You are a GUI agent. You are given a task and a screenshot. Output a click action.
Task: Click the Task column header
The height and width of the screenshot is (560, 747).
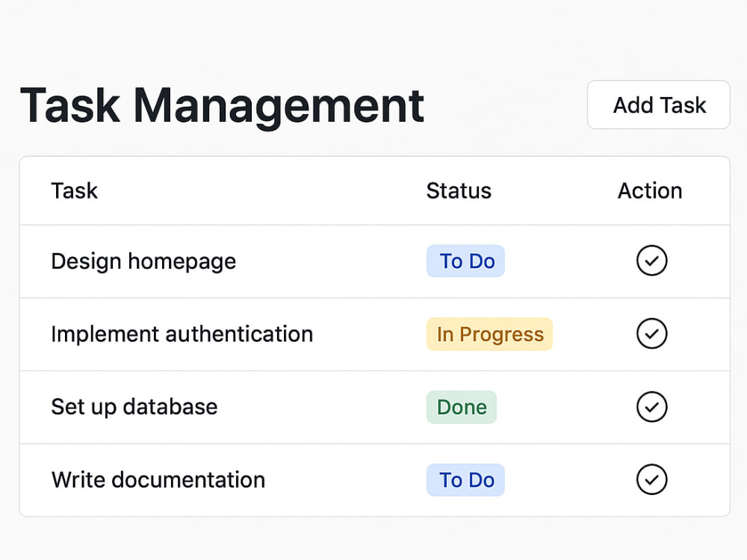74,191
